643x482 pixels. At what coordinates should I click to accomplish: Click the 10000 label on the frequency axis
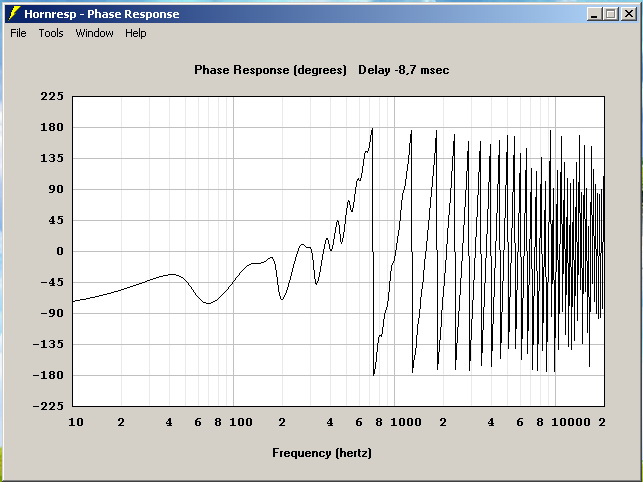570,422
